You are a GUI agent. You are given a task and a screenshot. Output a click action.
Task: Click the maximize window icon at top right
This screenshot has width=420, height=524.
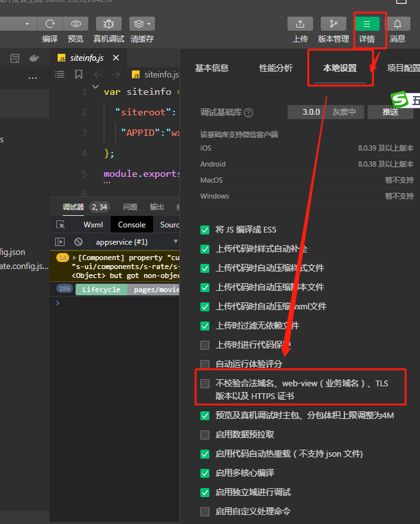pyautogui.click(x=401, y=1)
